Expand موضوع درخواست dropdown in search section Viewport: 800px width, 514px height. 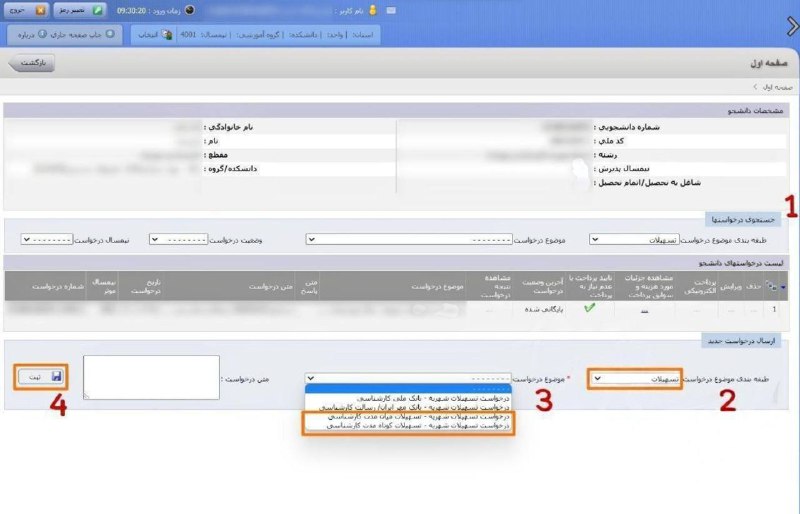pos(408,240)
